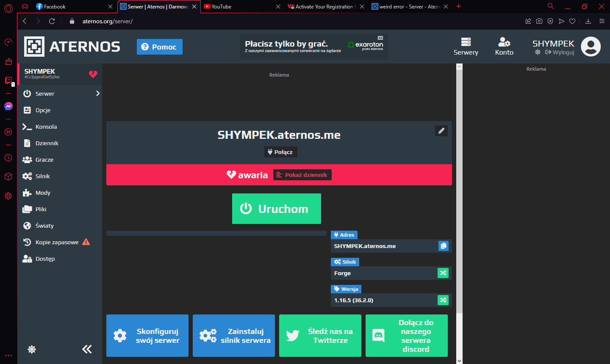Click Pokaż dziennik show log button
610x364 pixels.
coord(302,175)
